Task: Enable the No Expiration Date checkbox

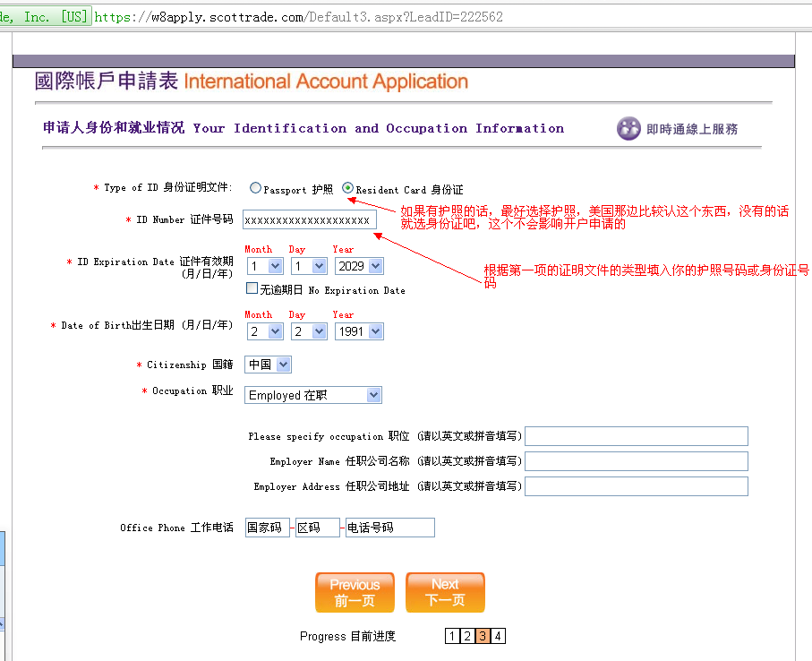Action: (250, 288)
